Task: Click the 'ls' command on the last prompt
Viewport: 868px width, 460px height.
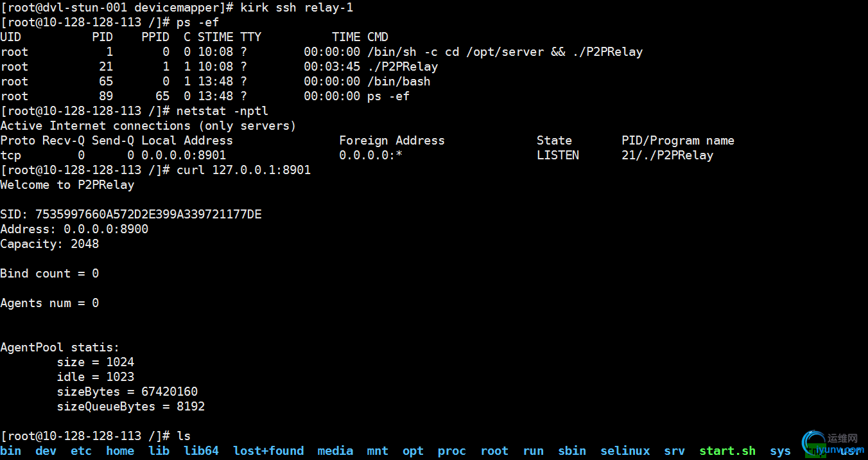Action: [x=184, y=436]
